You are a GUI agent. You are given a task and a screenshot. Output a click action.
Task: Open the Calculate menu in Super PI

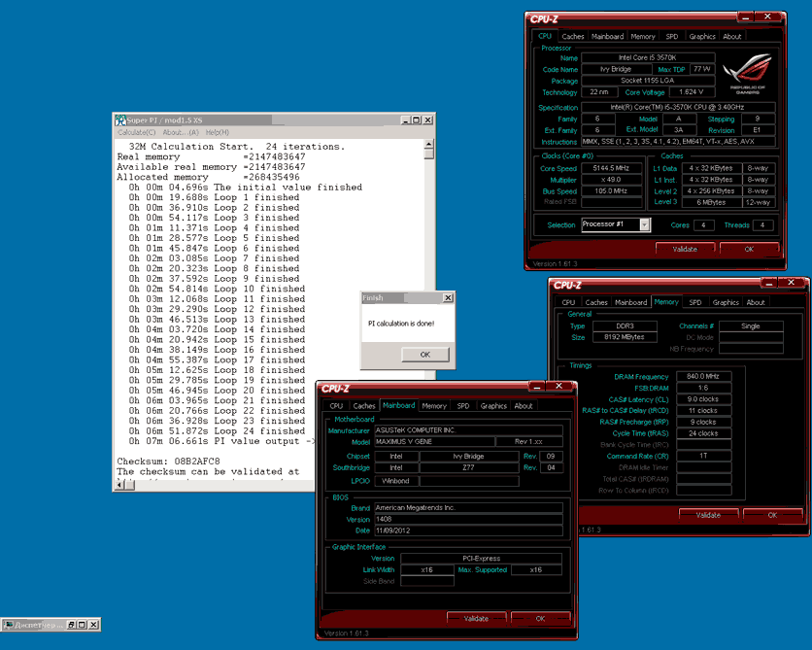[x=137, y=132]
